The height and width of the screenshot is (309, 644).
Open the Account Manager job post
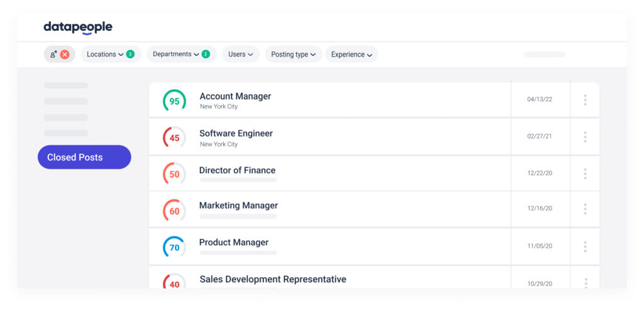(235, 96)
